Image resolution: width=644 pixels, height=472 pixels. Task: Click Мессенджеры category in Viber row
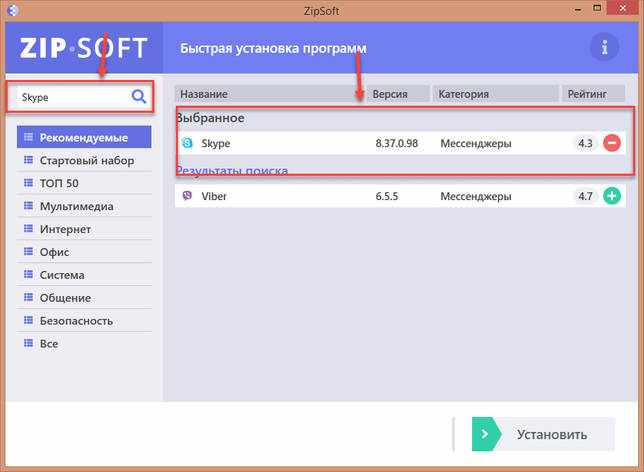476,196
